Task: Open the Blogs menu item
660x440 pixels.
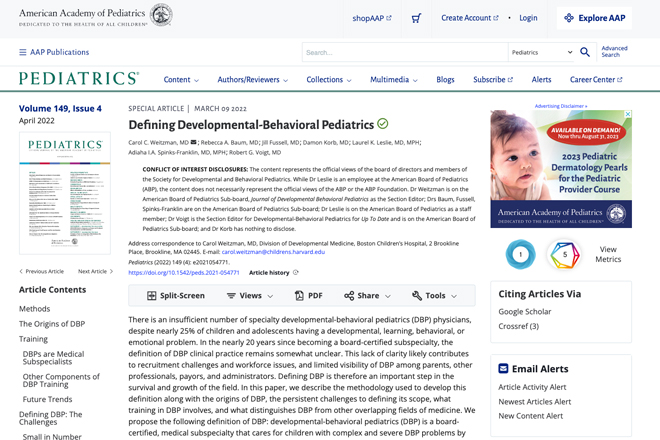Action: (x=445, y=80)
